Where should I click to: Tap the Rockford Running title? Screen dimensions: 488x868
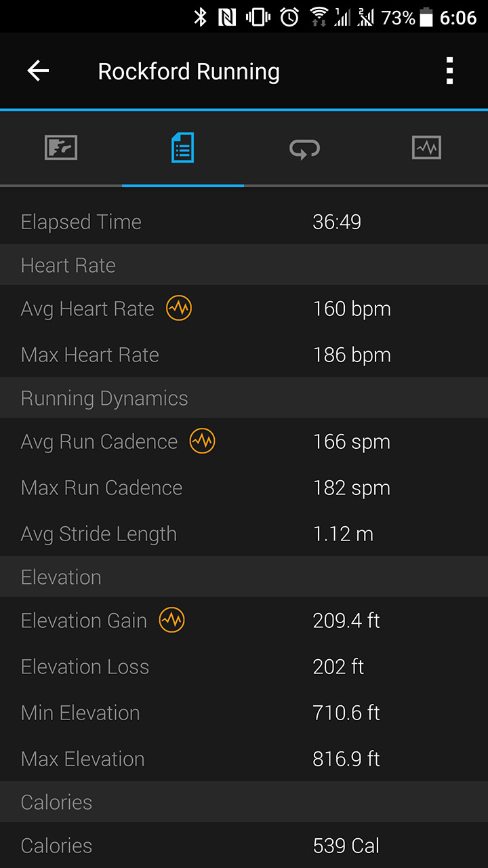[x=188, y=72]
